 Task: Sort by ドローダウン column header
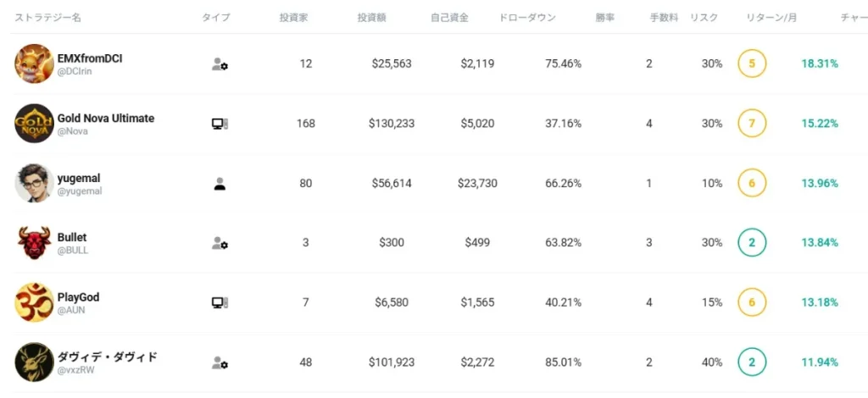tap(527, 18)
